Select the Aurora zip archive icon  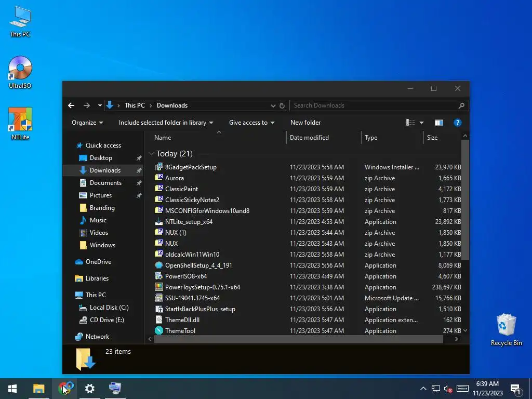point(159,178)
